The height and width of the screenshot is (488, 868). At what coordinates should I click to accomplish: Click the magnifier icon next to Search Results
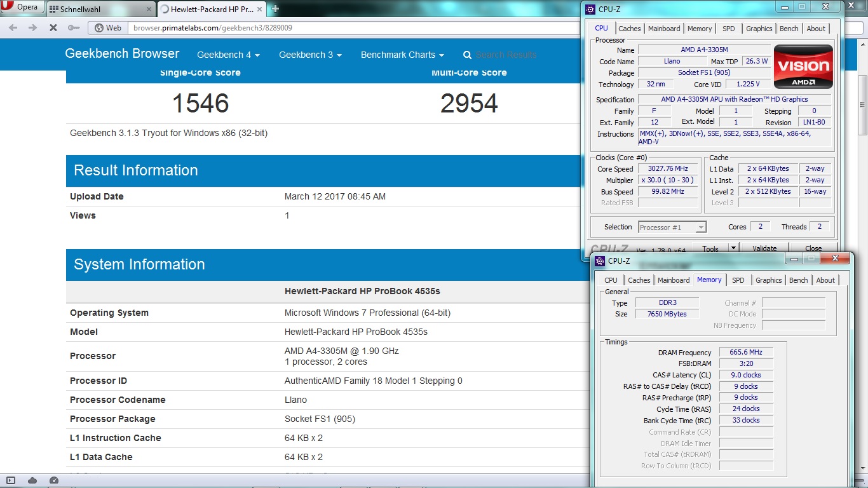468,55
